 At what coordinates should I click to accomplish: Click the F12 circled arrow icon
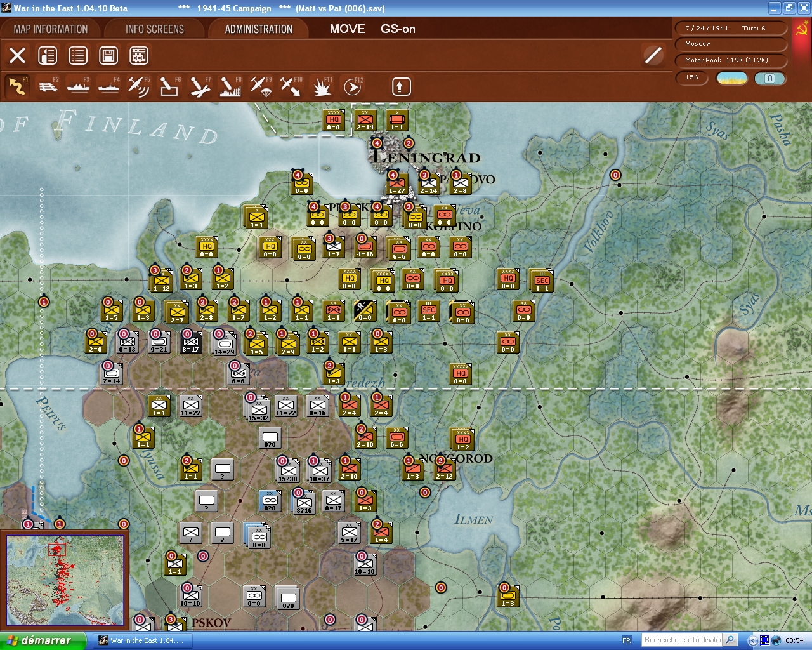pyautogui.click(x=353, y=86)
